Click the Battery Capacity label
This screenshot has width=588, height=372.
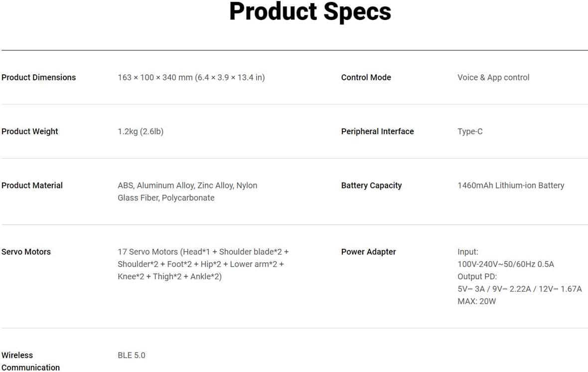(371, 185)
